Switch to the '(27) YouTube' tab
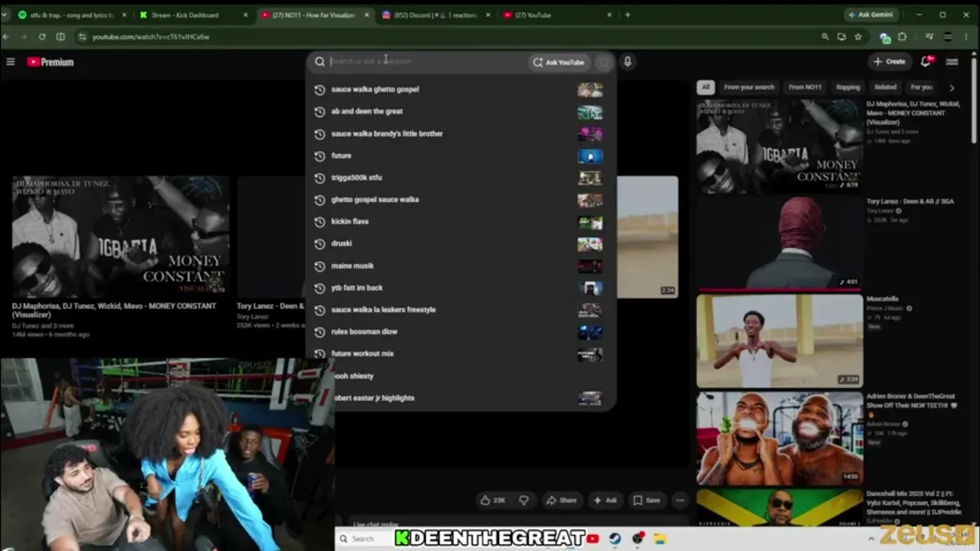This screenshot has width=980, height=551. coord(559,15)
